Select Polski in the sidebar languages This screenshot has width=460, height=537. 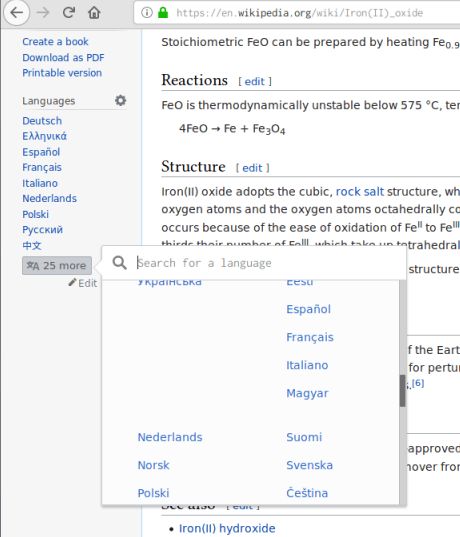36,214
